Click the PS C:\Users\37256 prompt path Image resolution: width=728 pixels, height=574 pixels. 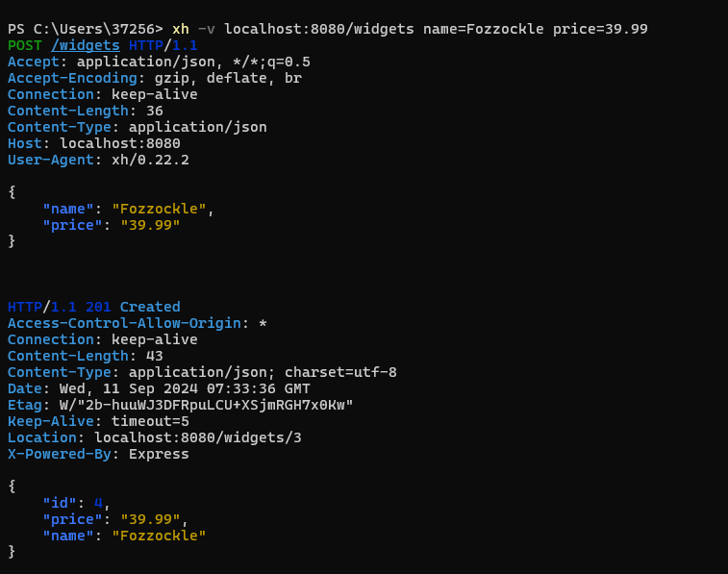pyautogui.click(x=86, y=29)
